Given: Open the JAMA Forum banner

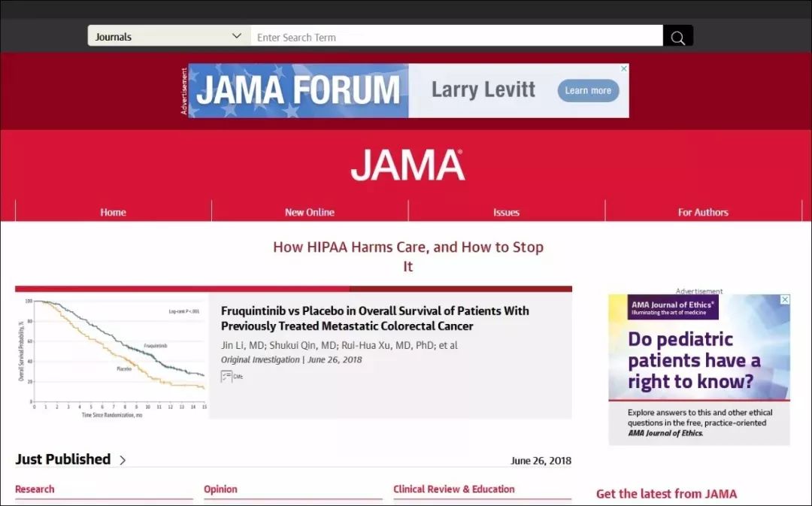Looking at the screenshot, I should click(x=408, y=91).
